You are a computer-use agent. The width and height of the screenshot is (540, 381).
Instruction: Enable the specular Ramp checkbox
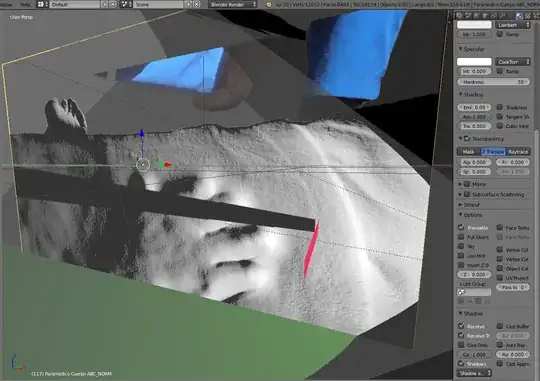pyautogui.click(x=500, y=71)
